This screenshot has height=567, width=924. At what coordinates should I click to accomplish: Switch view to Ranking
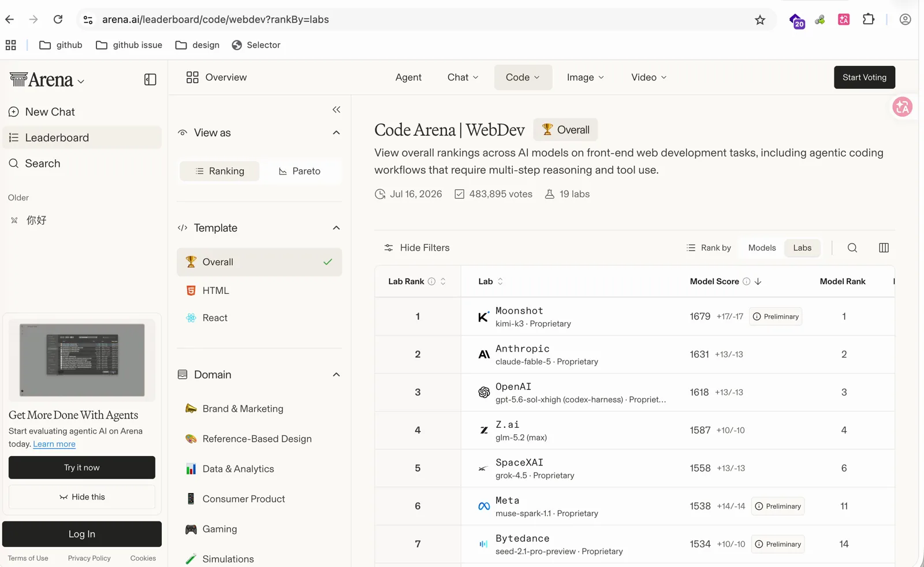point(219,171)
